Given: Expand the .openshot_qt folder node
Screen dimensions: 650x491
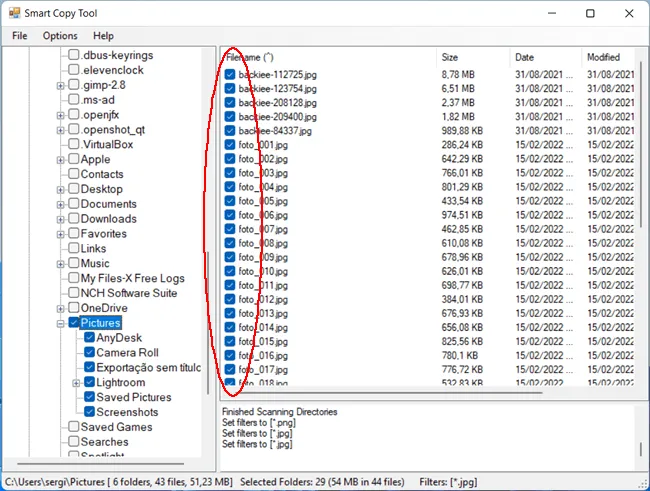Looking at the screenshot, I should click(x=61, y=130).
